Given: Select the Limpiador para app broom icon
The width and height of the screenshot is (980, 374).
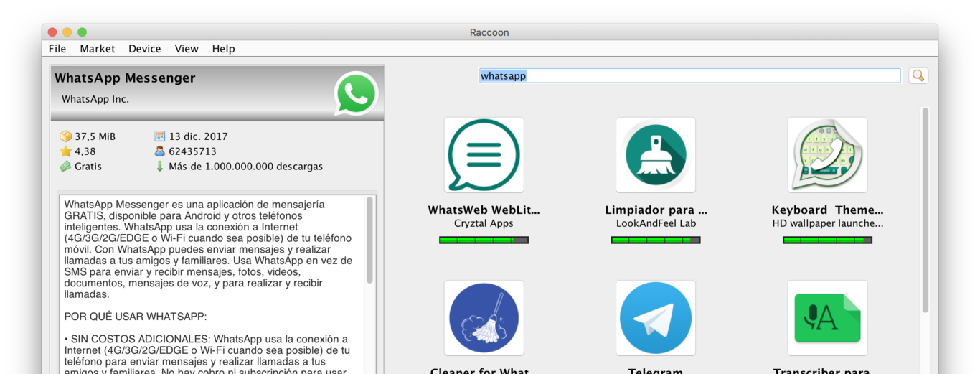Looking at the screenshot, I should (656, 155).
